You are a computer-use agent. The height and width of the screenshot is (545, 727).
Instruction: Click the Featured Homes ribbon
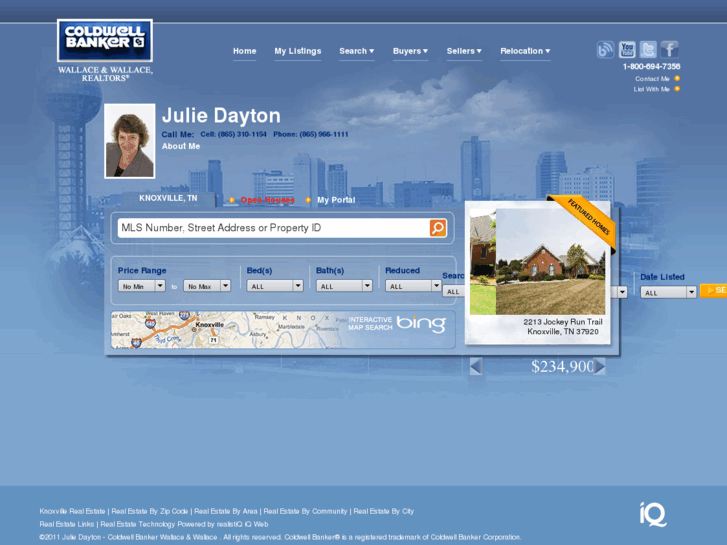click(x=585, y=221)
